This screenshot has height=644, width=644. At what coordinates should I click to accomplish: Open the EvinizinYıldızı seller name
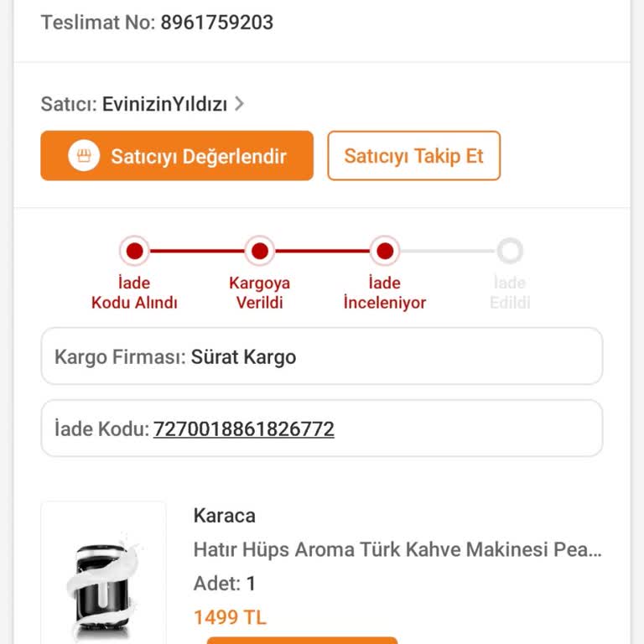[x=164, y=104]
